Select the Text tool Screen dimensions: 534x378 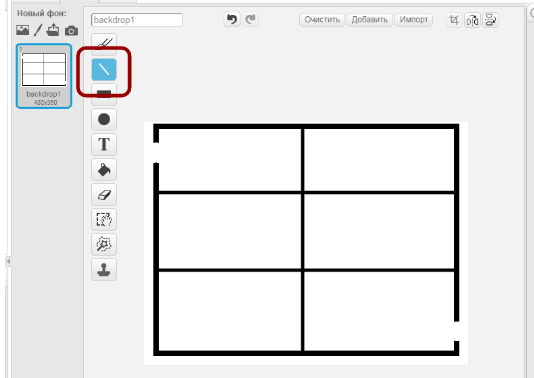(x=104, y=144)
